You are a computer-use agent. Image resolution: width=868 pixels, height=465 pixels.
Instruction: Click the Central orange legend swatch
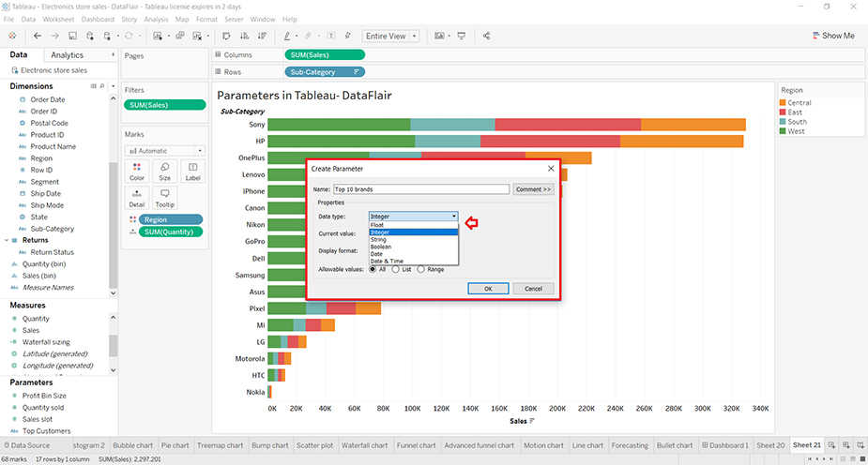783,103
